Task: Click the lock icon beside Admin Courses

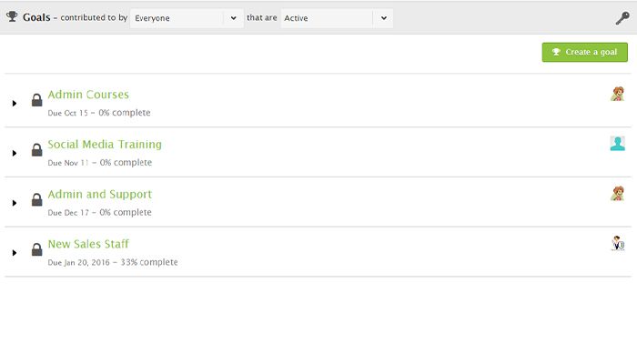Action: click(x=37, y=100)
